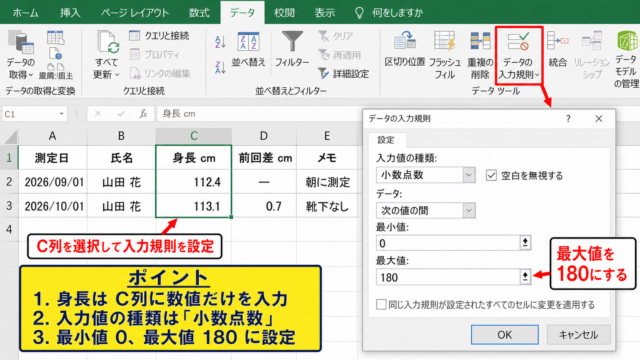Screen dimensions: 640x360
Task: Click the dialog help question mark
Action: point(568,119)
